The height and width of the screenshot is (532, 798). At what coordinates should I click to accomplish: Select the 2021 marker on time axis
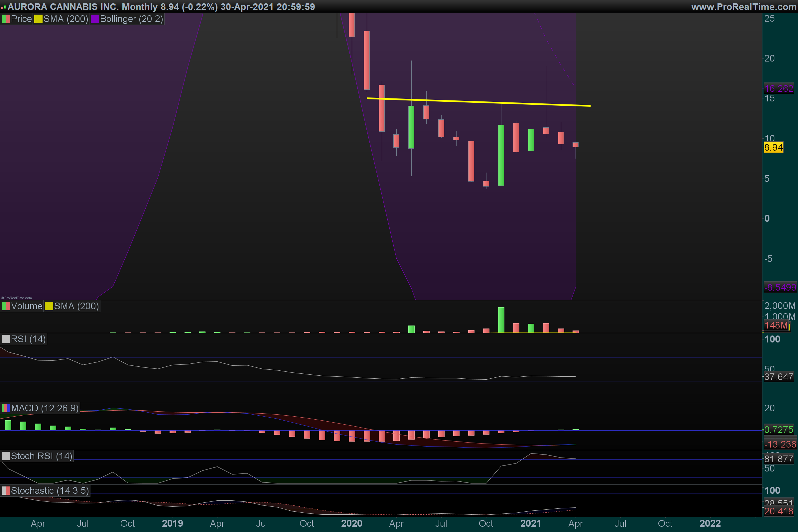click(x=531, y=523)
